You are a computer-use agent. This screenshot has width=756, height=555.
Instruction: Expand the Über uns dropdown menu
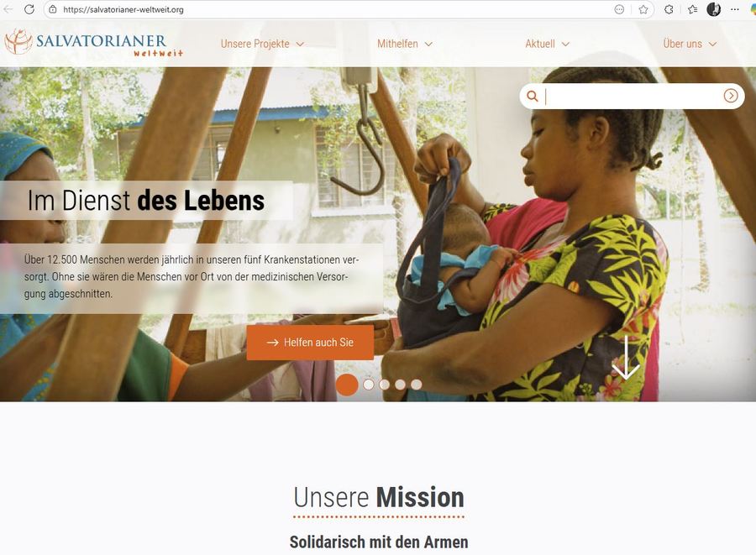point(690,44)
